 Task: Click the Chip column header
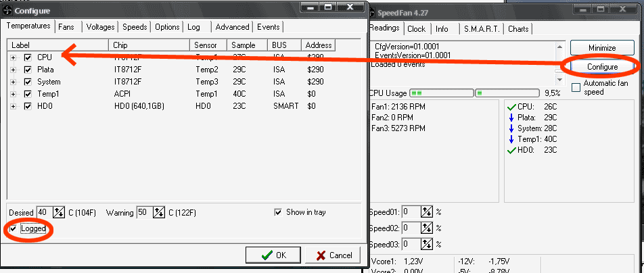(x=149, y=45)
